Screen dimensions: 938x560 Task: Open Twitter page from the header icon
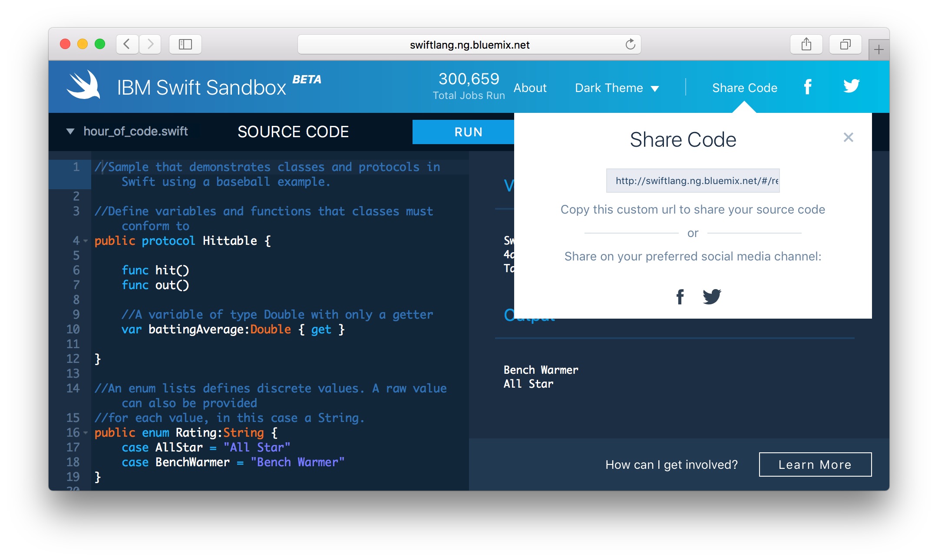(852, 87)
